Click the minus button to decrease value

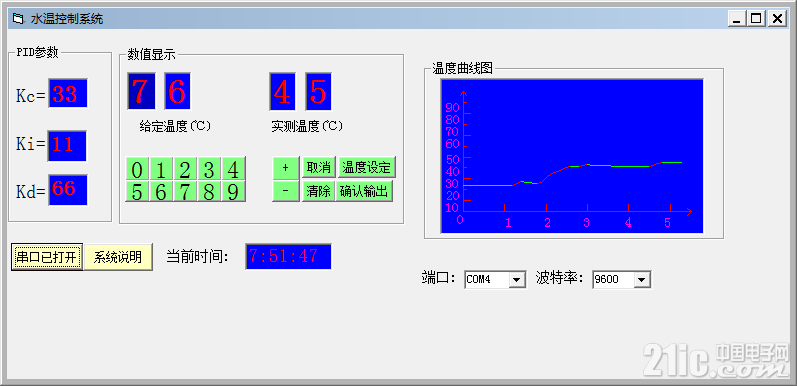point(286,191)
